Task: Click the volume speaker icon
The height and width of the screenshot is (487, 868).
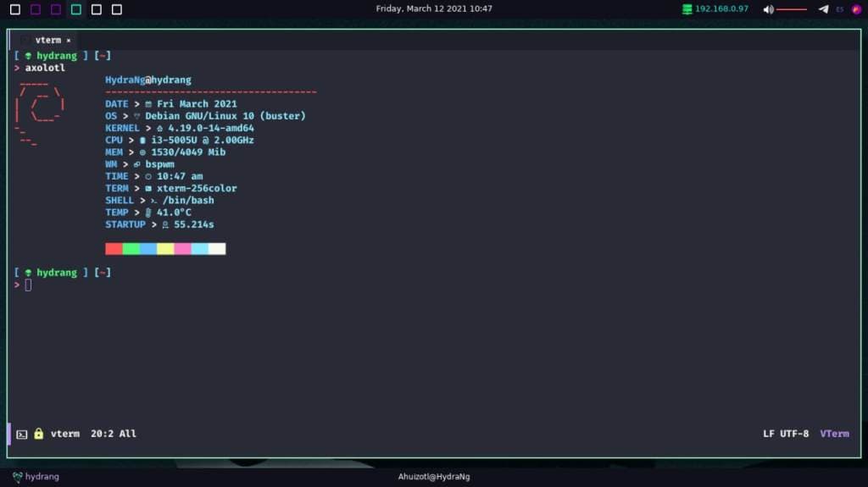Action: (768, 9)
